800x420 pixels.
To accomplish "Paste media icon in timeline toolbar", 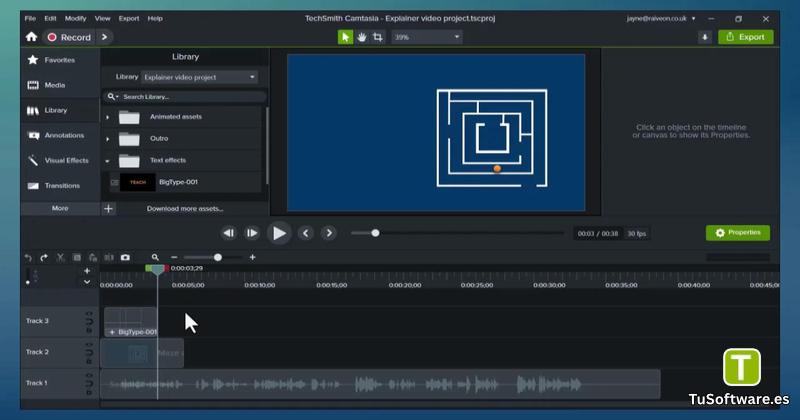I will point(93,258).
